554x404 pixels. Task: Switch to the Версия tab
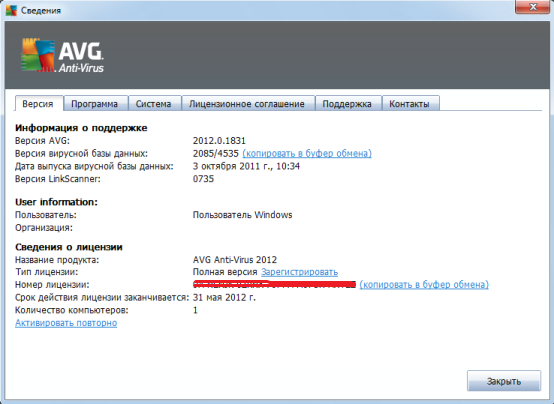click(38, 104)
